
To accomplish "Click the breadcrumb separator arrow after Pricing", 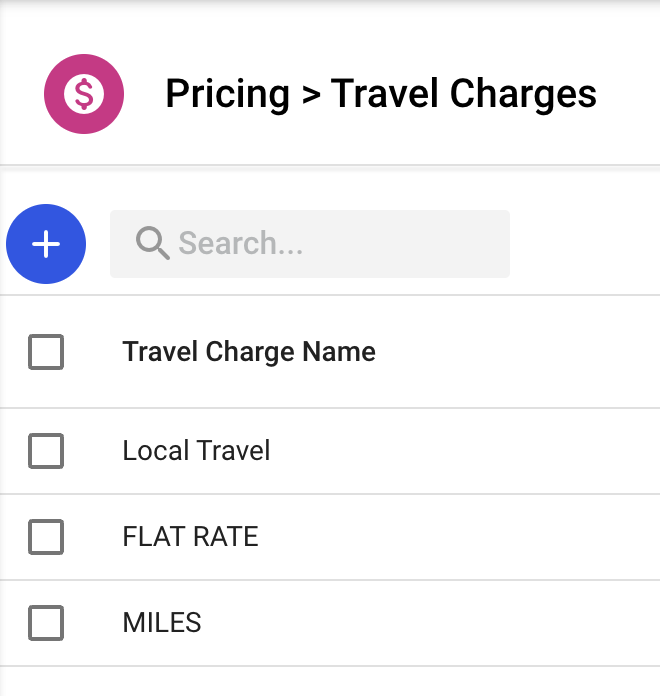I will [310, 95].
